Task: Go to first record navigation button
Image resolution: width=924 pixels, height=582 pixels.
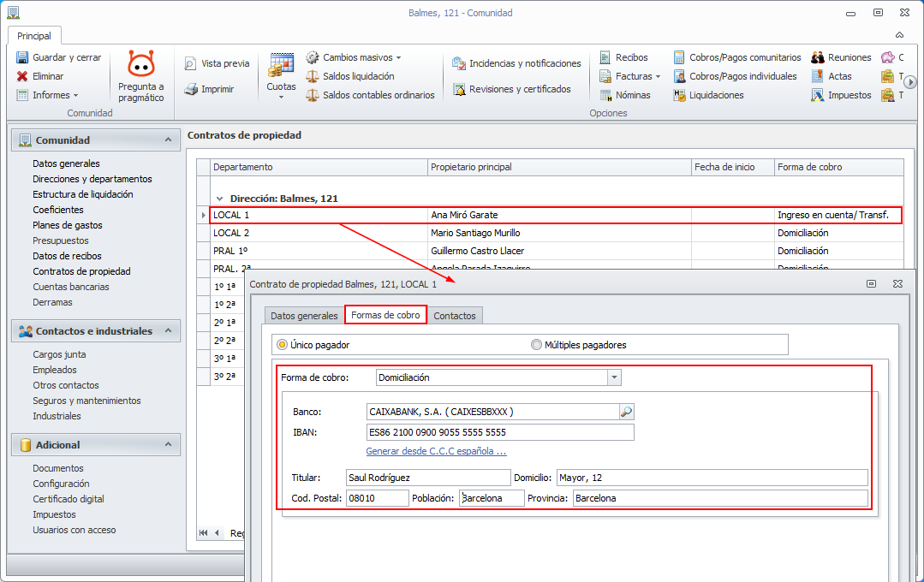Action: [x=203, y=533]
